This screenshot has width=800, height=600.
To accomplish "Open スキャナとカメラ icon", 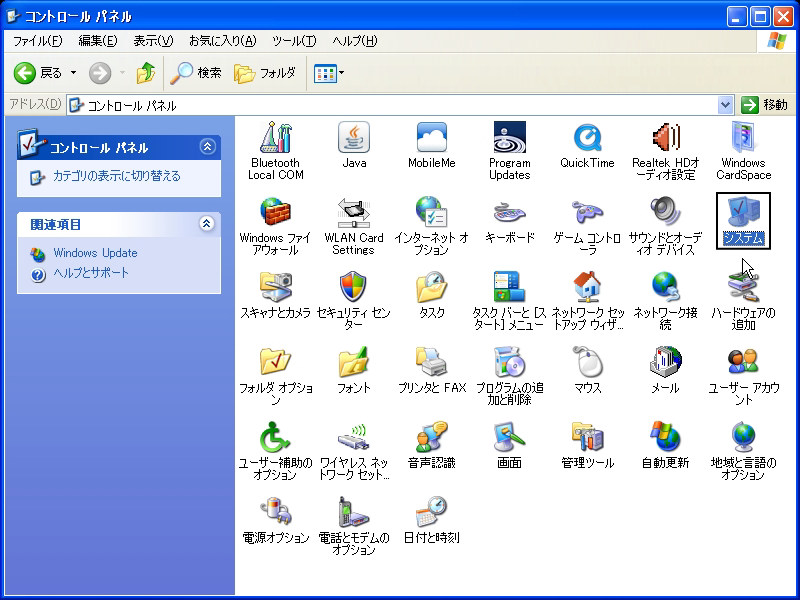I will (276, 287).
